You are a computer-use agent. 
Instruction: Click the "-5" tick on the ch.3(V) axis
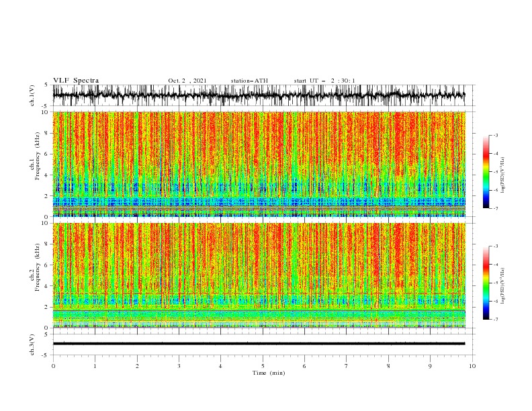pyautogui.click(x=46, y=355)
